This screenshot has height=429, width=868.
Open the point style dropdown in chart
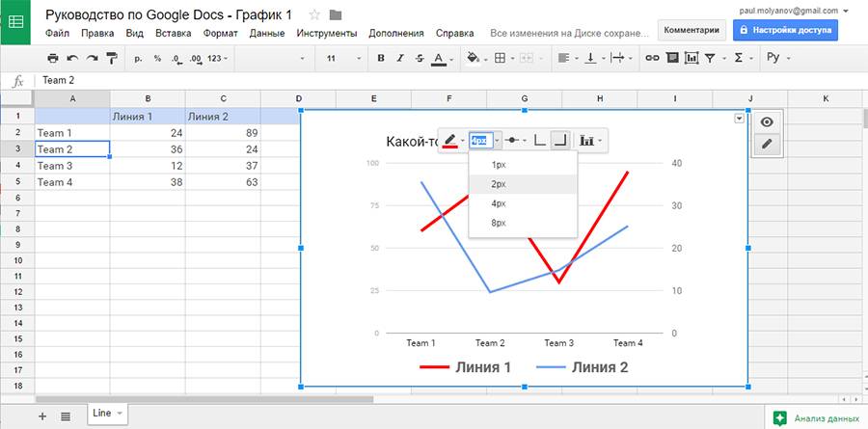[515, 141]
